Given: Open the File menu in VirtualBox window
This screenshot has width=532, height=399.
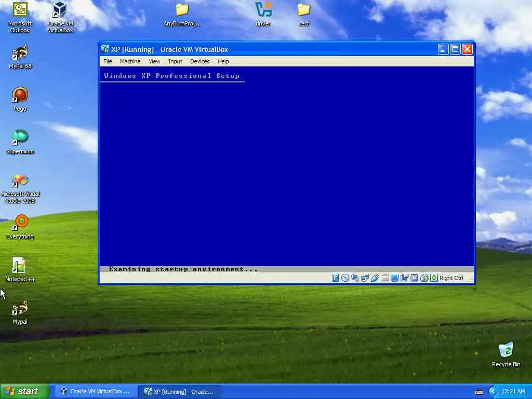Looking at the screenshot, I should [108, 61].
